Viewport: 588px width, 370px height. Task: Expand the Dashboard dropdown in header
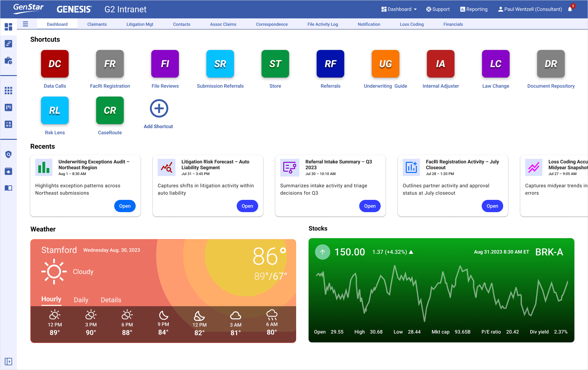coord(399,9)
